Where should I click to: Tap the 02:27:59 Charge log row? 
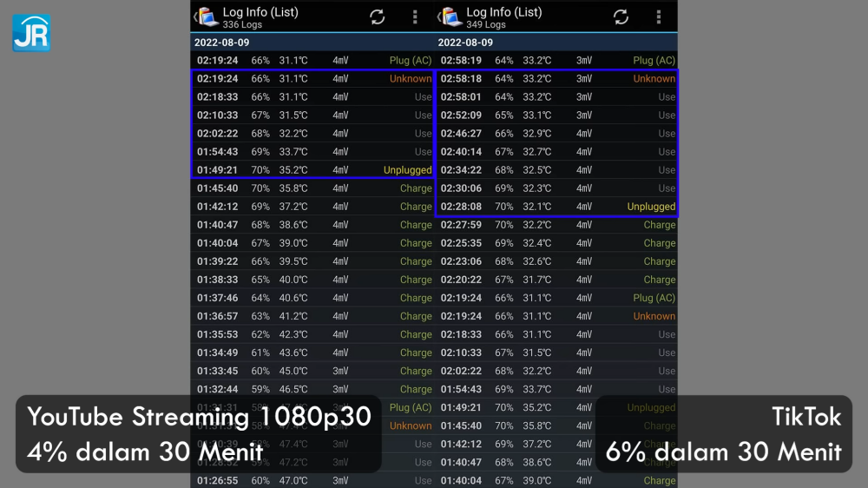pos(556,225)
